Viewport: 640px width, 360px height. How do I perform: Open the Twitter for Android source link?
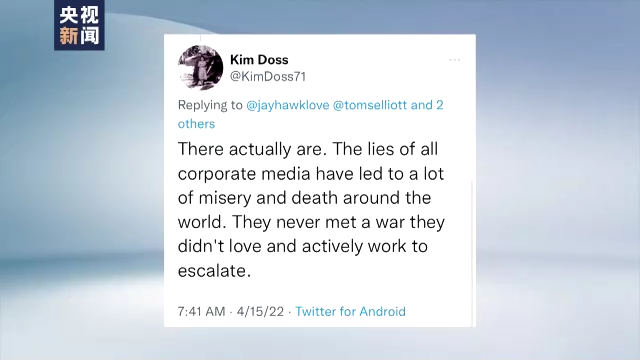click(350, 311)
